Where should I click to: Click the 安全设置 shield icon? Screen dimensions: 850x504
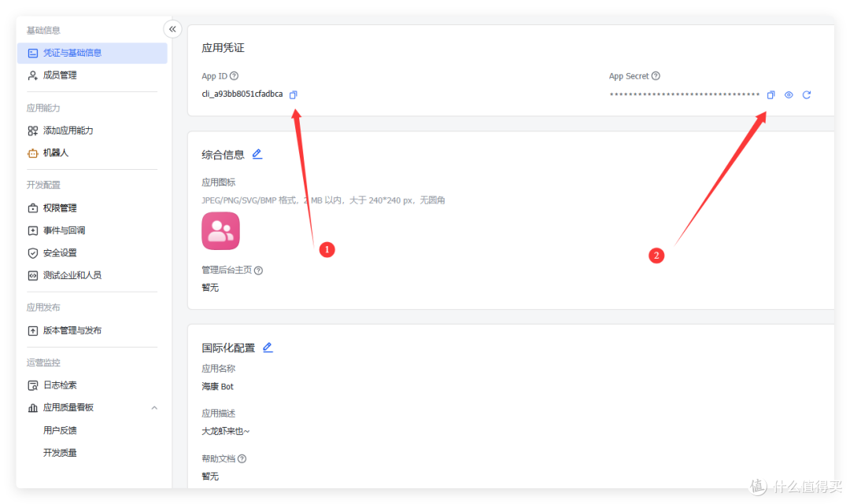[x=32, y=253]
